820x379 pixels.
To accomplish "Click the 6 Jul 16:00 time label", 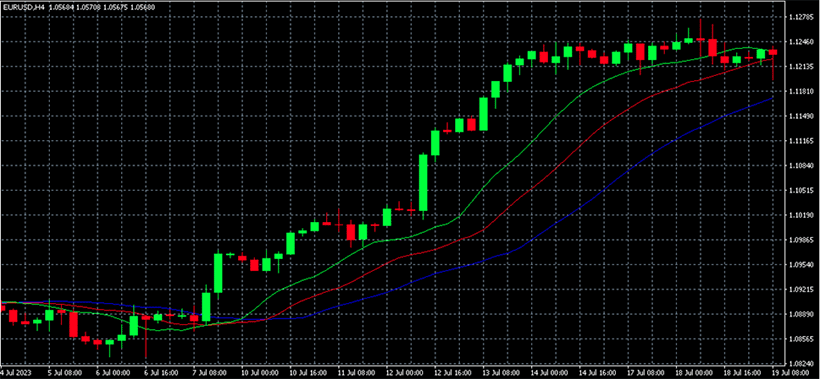I will pos(162,374).
